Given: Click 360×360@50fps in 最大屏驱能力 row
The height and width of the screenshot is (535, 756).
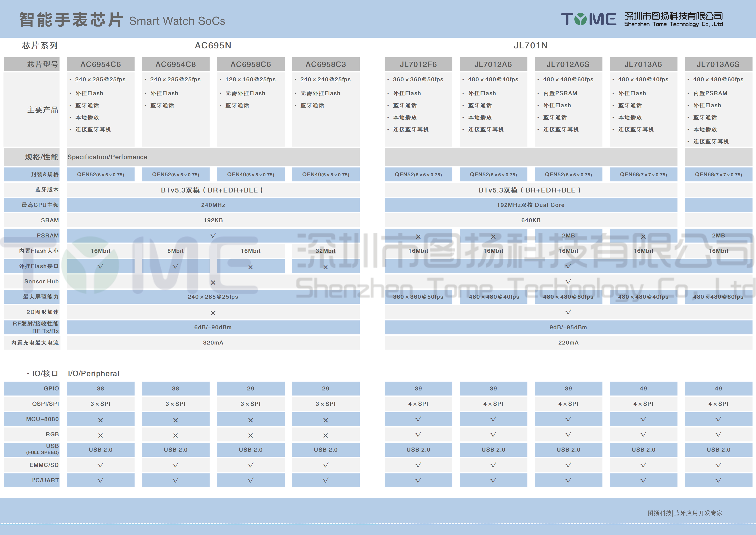Looking at the screenshot, I should point(418,297).
